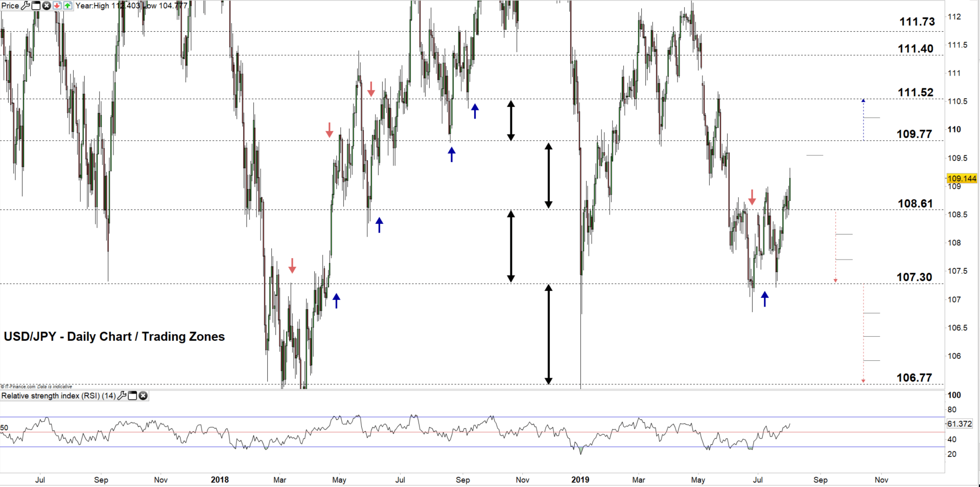Select the 111.73 level label
The height and width of the screenshot is (487, 980).
pyautogui.click(x=917, y=21)
